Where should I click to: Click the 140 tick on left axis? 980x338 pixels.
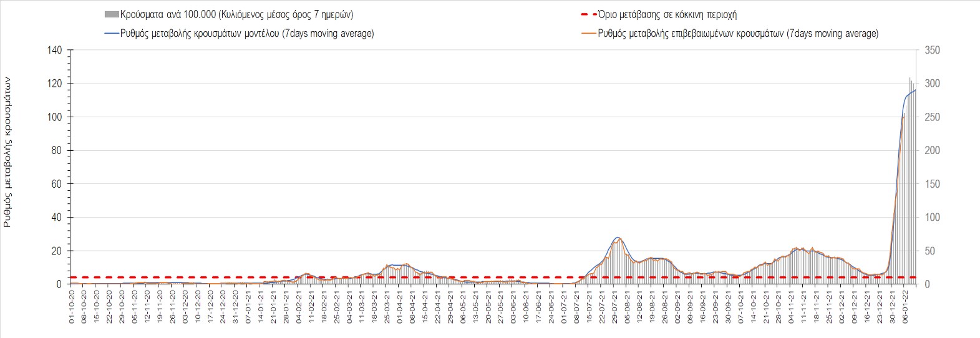pyautogui.click(x=55, y=50)
